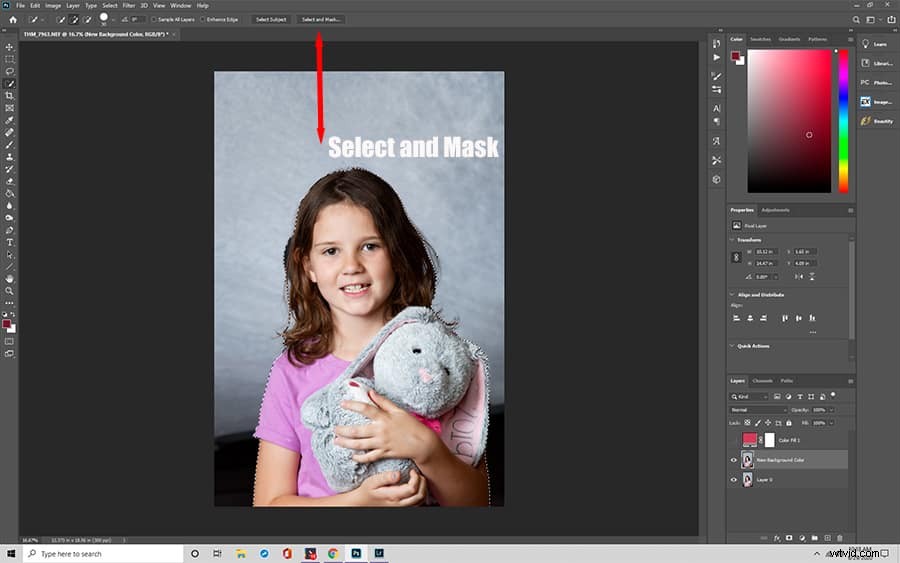Toggle lock image pixels brush icon
Image resolution: width=900 pixels, height=563 pixels.
coord(758,423)
